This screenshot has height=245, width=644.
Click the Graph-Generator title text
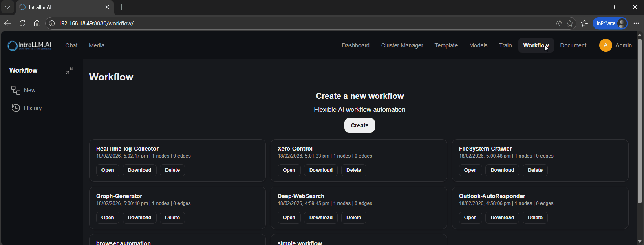point(119,196)
